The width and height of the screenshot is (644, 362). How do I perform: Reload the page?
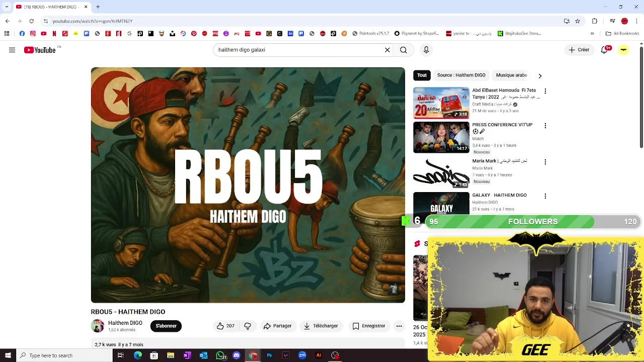pos(31,21)
